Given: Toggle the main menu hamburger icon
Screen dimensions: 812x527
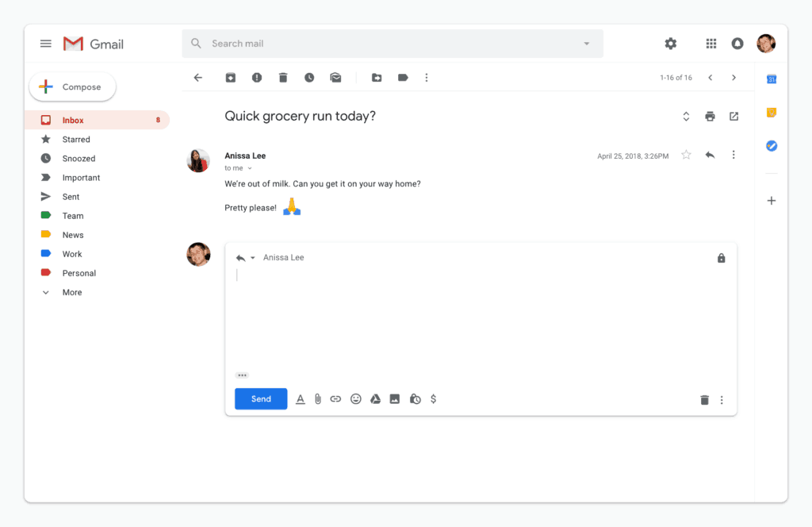Looking at the screenshot, I should click(46, 44).
